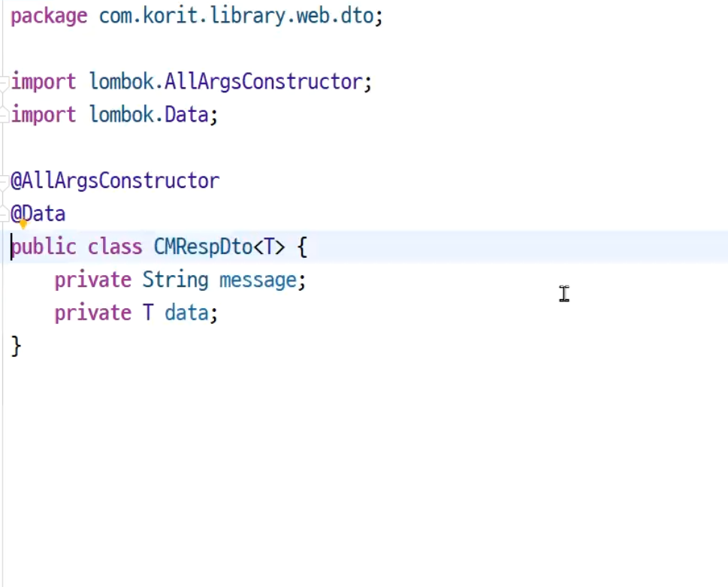728x587 pixels.
Task: Click the @Data annotation
Action: click(x=38, y=214)
